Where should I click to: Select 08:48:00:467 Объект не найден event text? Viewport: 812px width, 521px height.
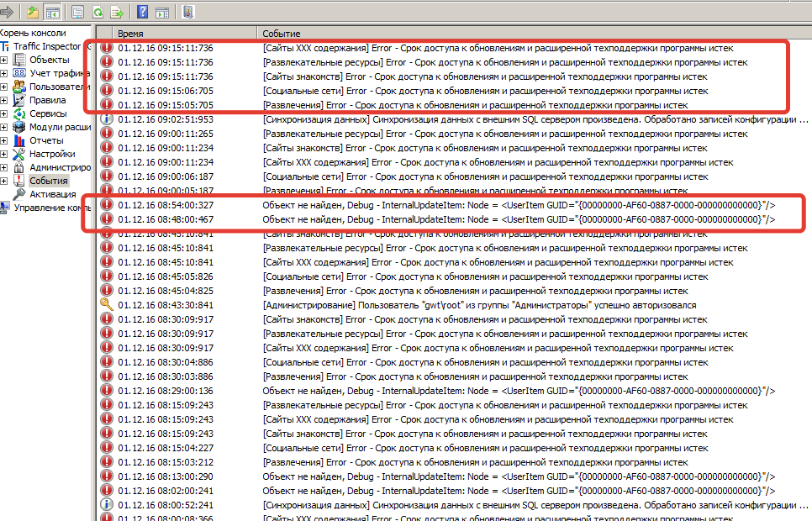pyautogui.click(x=519, y=219)
